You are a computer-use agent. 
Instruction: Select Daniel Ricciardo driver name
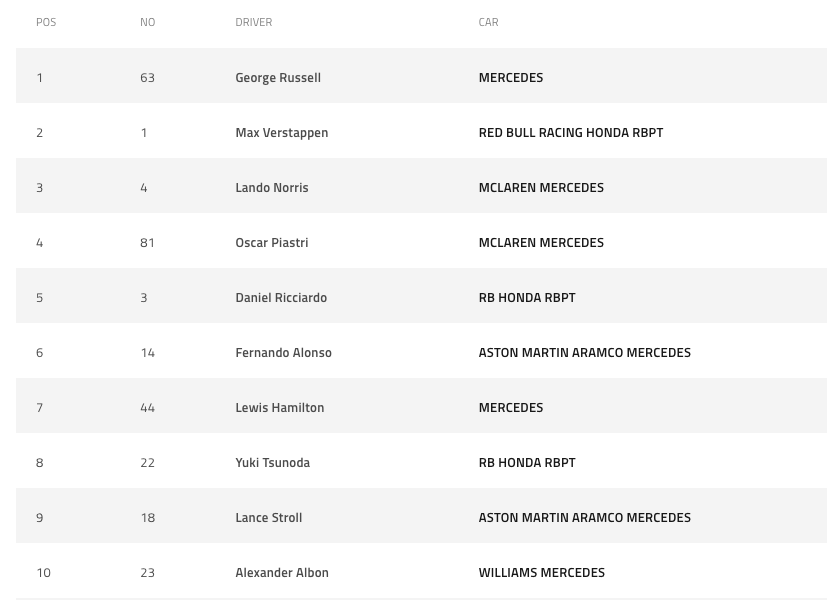pyautogui.click(x=281, y=297)
